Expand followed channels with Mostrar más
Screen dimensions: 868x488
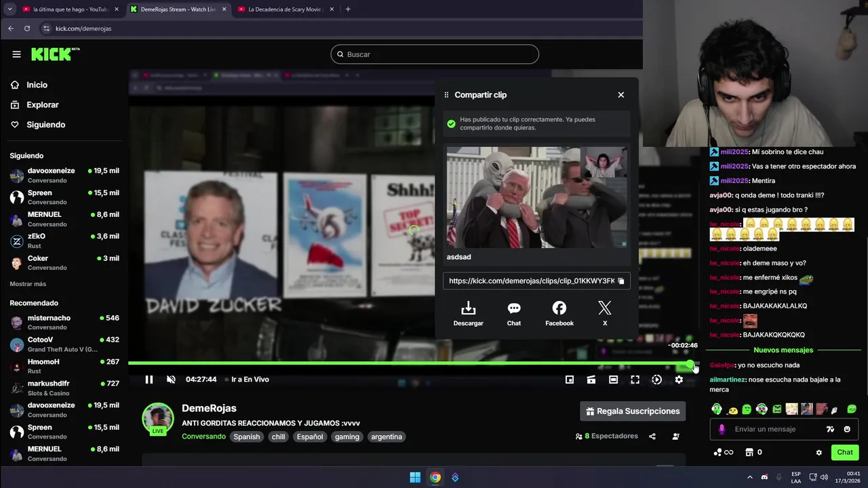[x=28, y=284]
